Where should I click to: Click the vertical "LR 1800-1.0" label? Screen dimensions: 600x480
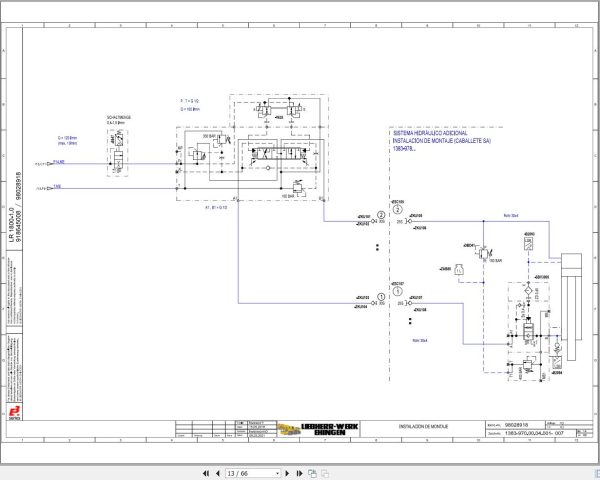click(11, 225)
